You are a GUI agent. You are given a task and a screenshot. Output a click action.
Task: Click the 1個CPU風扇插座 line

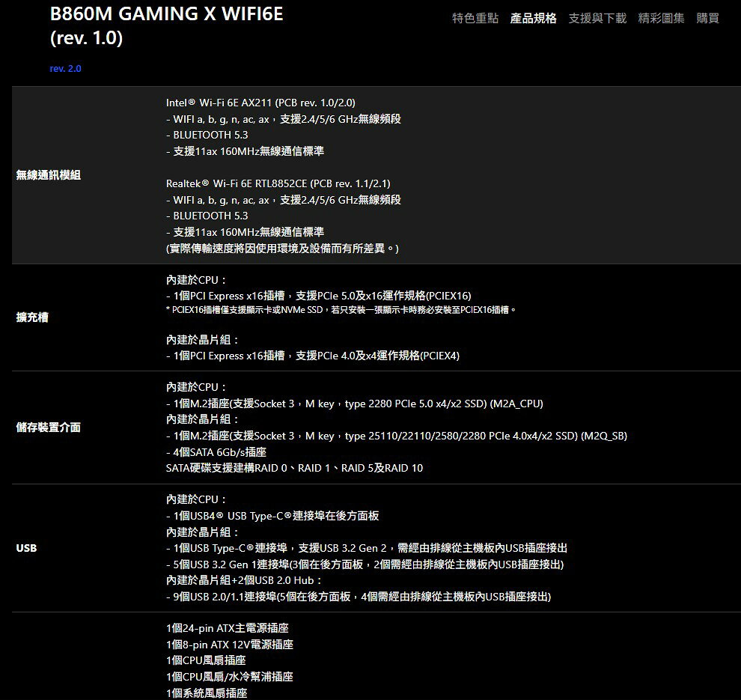tap(206, 660)
